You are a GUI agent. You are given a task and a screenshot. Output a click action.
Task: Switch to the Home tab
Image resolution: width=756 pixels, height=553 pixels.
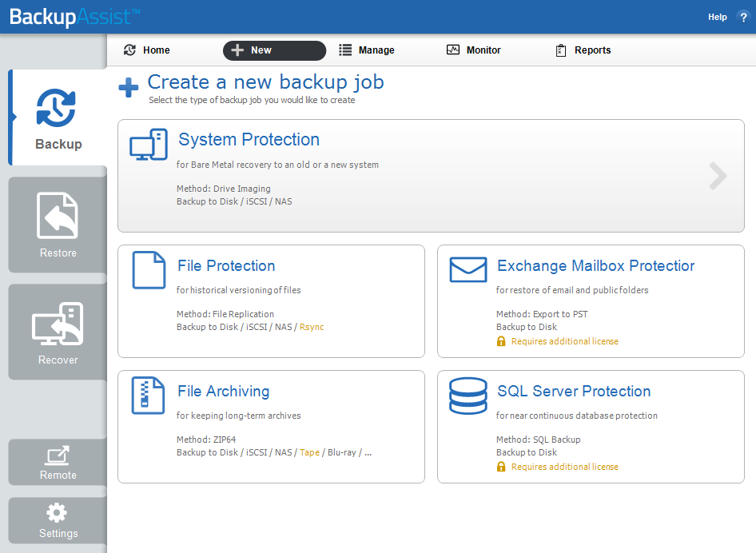click(x=147, y=50)
